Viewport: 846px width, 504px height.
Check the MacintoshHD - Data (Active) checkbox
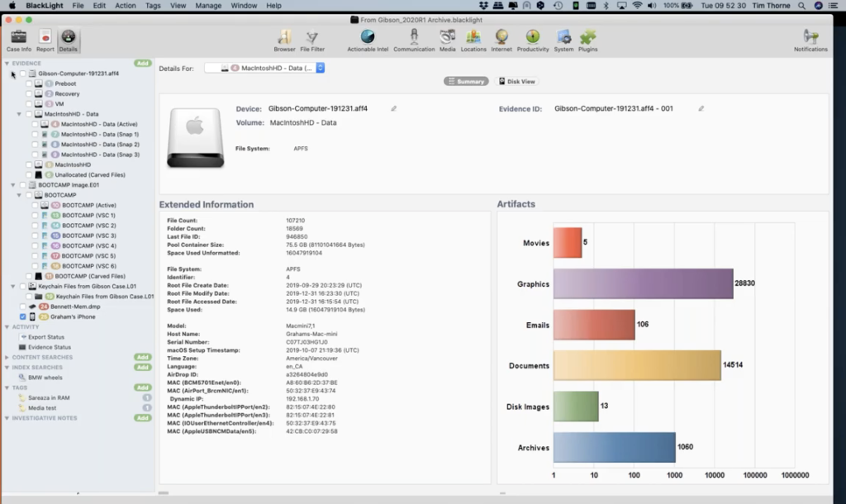point(35,124)
